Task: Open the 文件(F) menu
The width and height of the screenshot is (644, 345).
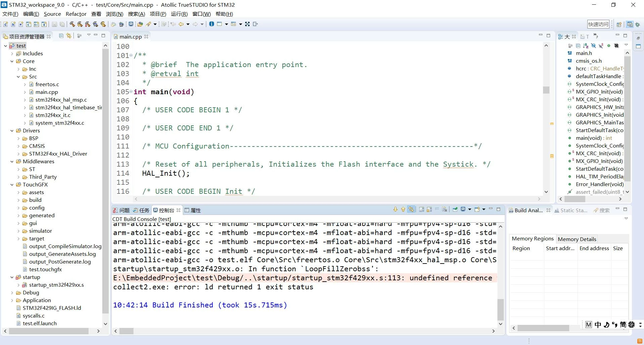Action: click(x=10, y=14)
